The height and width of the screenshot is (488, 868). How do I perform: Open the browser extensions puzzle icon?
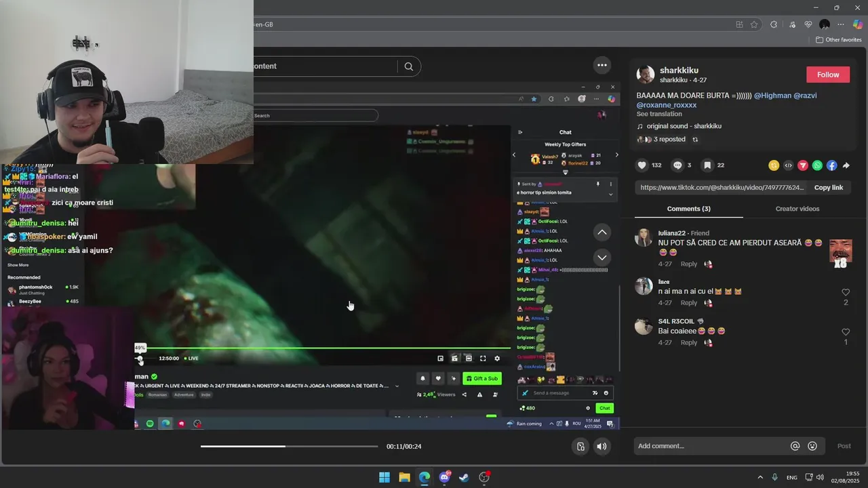(774, 24)
